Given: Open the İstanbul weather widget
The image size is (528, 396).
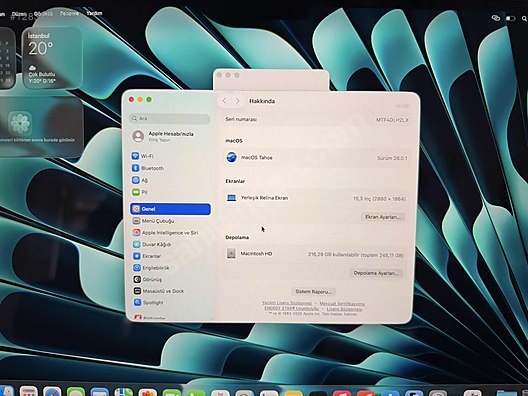Looking at the screenshot, I should (52, 58).
